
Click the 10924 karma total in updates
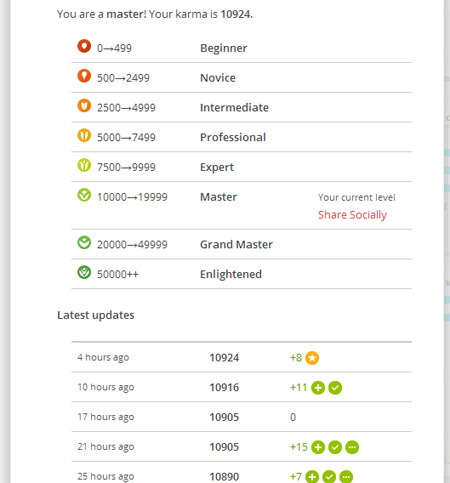(x=224, y=358)
